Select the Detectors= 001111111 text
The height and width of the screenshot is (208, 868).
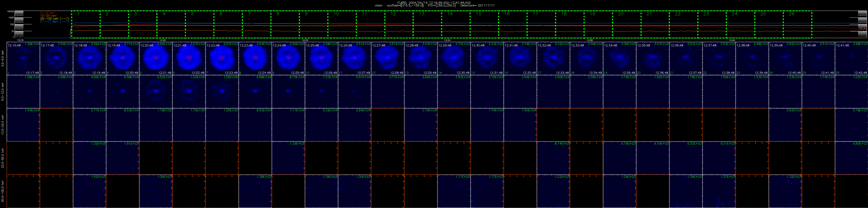[x=478, y=5]
